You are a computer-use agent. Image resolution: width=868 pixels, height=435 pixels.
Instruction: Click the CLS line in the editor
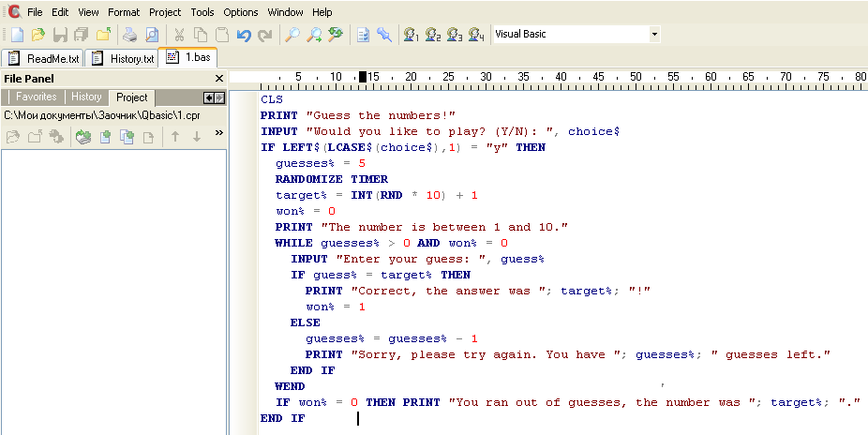point(272,99)
